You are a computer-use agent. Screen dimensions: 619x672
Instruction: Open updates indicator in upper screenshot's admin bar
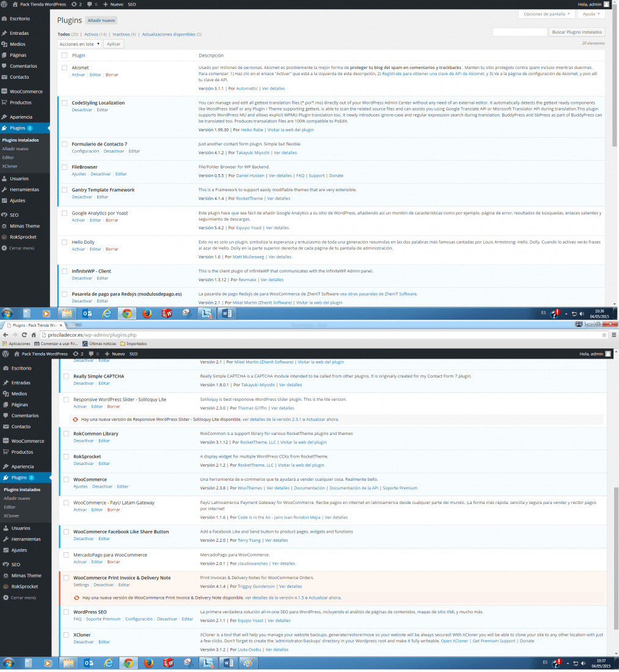click(x=76, y=4)
